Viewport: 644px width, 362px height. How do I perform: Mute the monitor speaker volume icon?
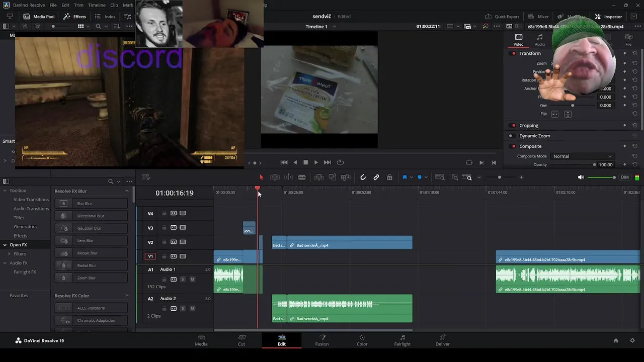click(581, 177)
